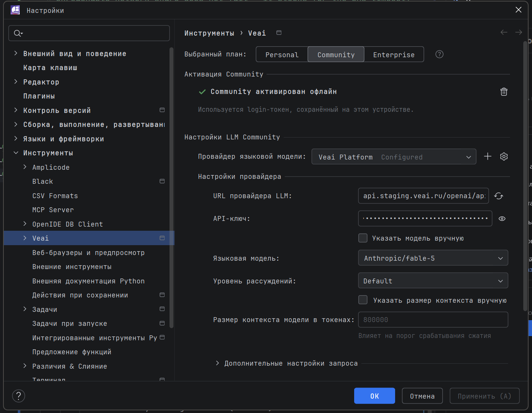Click the URL провайдера LLM field
532x413 pixels.
point(424,196)
